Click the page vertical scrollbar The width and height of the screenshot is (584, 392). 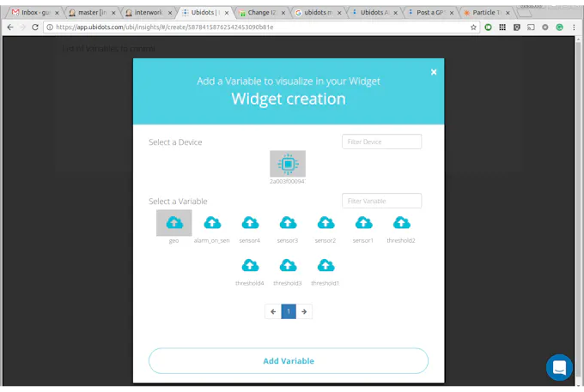coord(578,210)
